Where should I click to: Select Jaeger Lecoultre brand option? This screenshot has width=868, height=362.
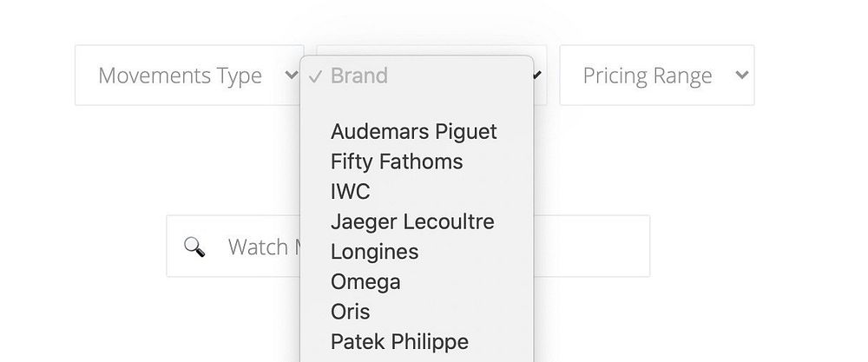(x=412, y=221)
